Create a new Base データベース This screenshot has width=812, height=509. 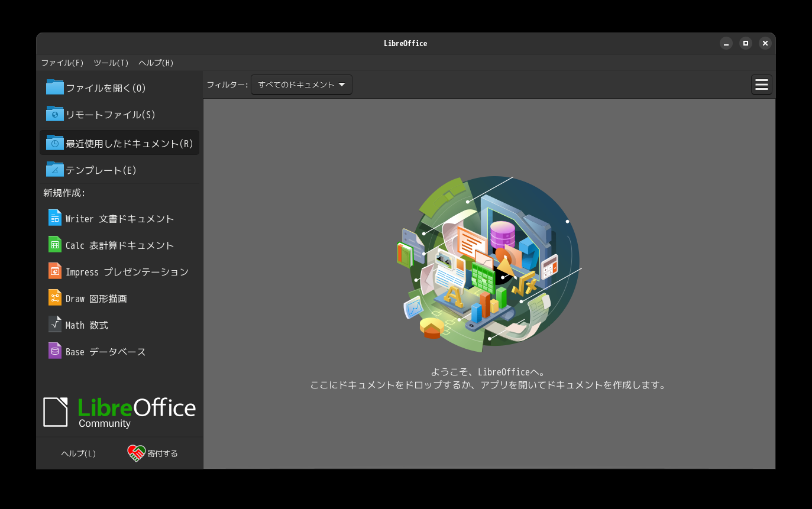[119, 351]
